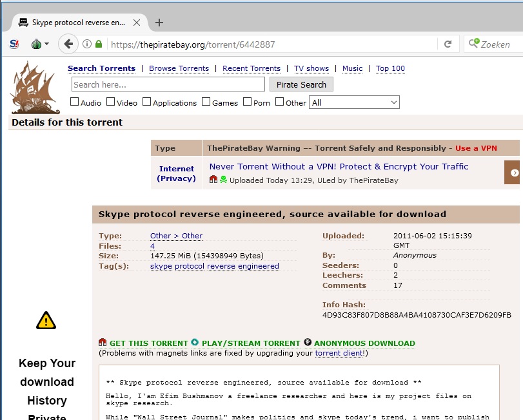Click the Comments count 17
This screenshot has height=420, width=523.
(x=398, y=285)
